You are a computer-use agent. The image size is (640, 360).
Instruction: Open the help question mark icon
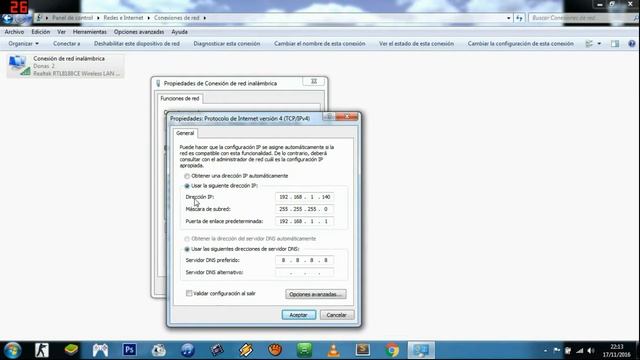pyautogui.click(x=632, y=44)
